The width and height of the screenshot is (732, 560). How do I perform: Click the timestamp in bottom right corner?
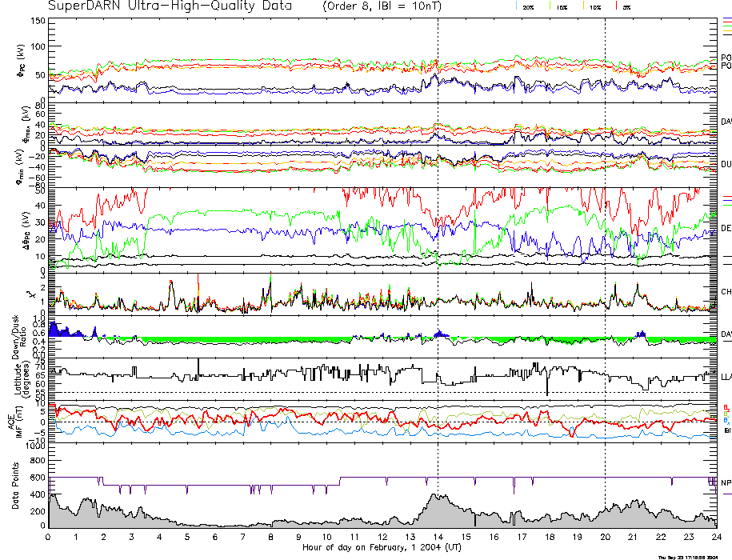(692, 557)
